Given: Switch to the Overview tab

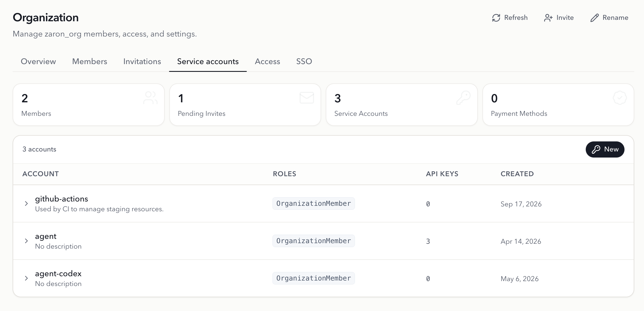Looking at the screenshot, I should (x=38, y=62).
